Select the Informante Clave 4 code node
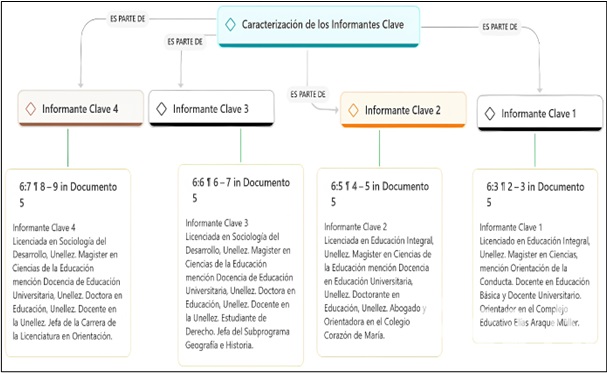The width and height of the screenshot is (607, 373). point(81,108)
